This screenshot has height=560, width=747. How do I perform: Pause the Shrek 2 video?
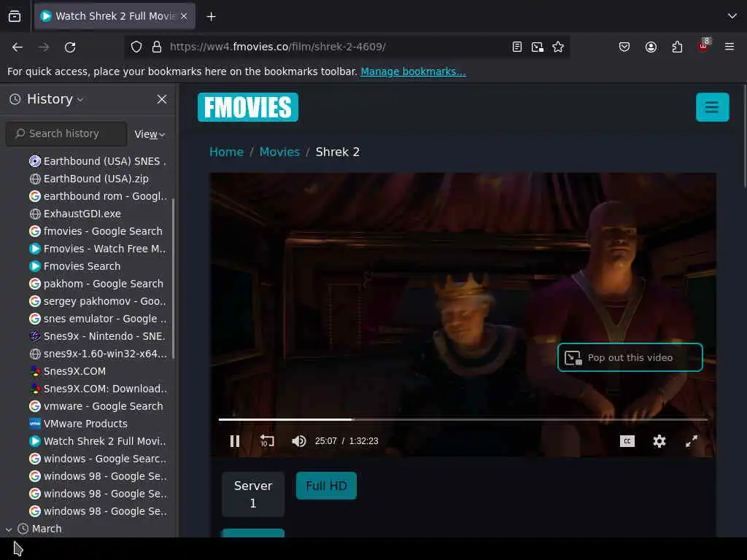235,441
